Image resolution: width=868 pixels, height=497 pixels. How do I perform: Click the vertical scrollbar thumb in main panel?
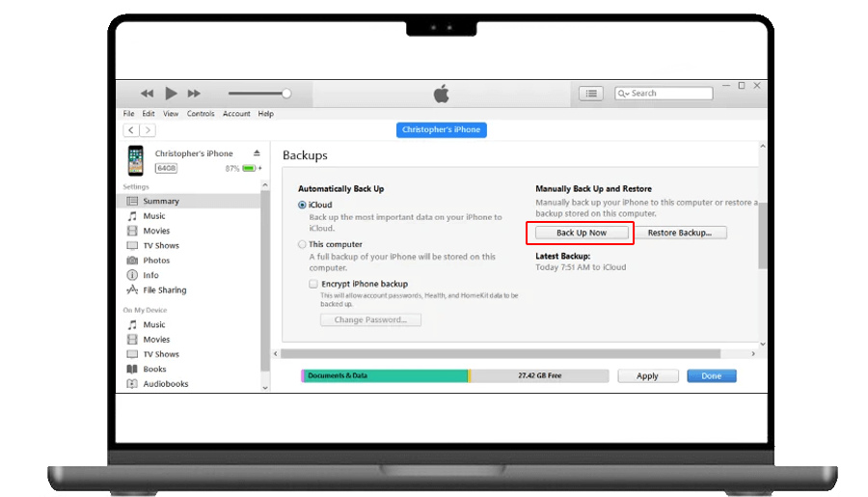[x=763, y=235]
